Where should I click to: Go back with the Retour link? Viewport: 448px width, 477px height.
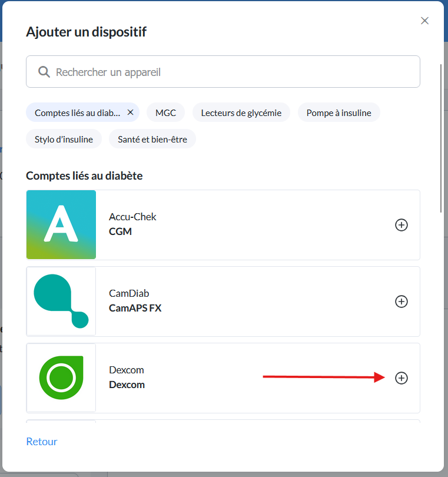point(42,442)
